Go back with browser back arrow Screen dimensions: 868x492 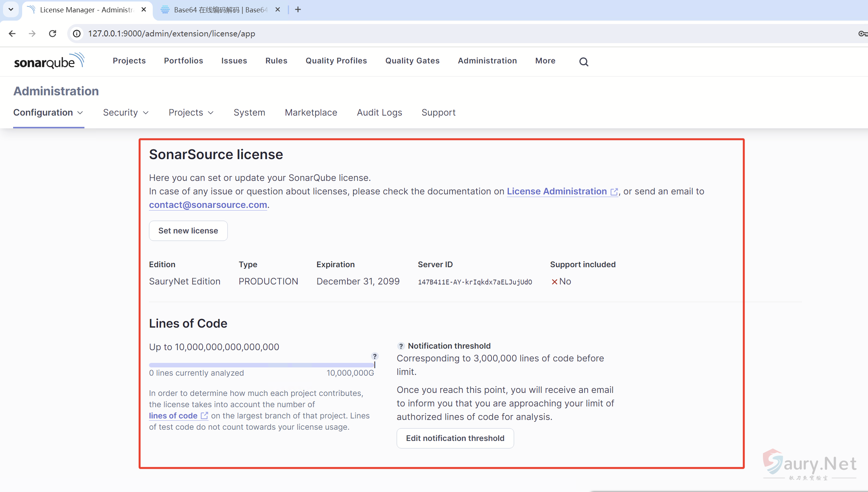coord(12,33)
